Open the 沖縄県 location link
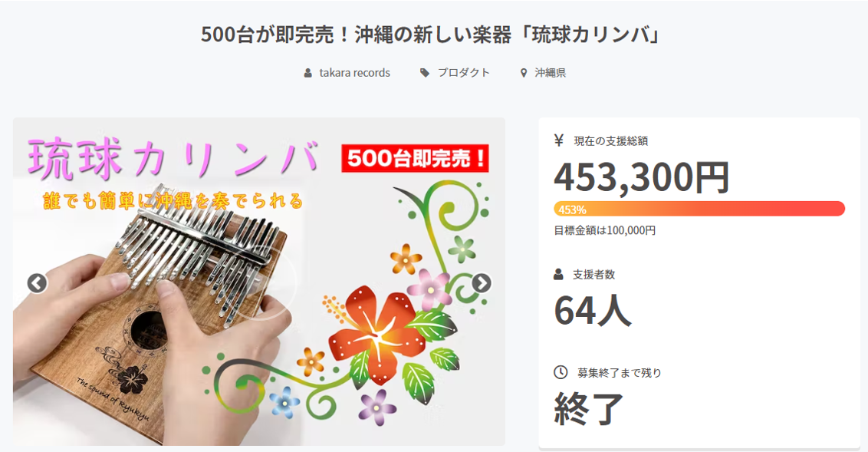868x452 pixels. 551,73
